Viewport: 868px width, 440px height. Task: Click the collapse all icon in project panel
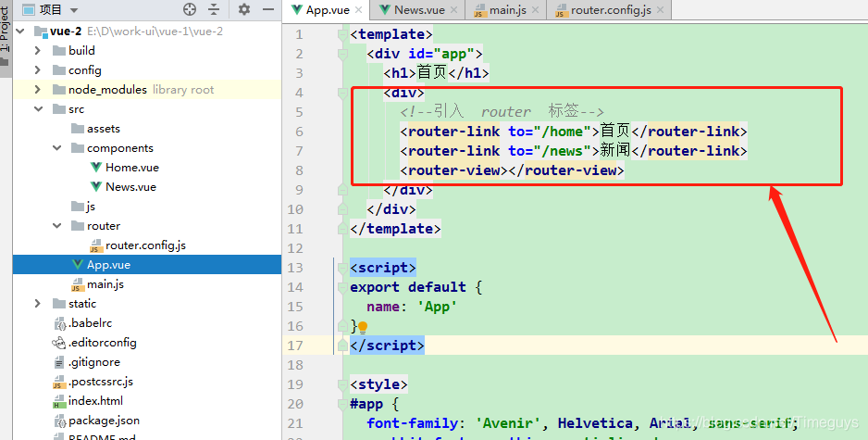click(x=214, y=9)
